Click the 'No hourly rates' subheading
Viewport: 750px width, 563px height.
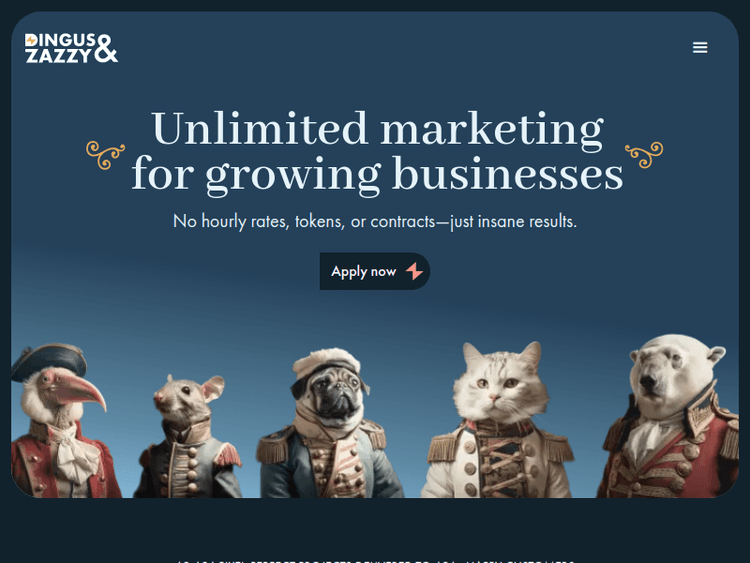tap(375, 221)
